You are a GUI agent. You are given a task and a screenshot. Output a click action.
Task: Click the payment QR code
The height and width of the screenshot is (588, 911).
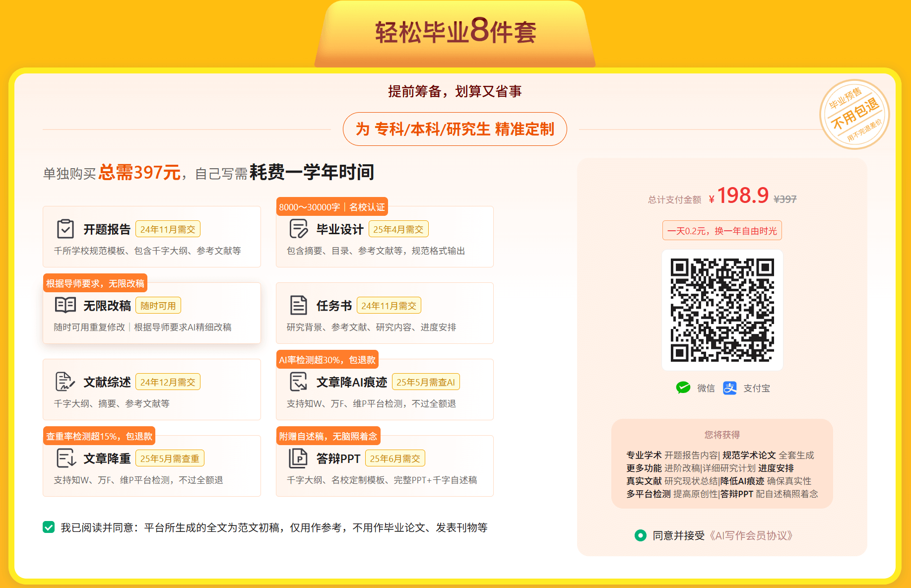pos(722,310)
